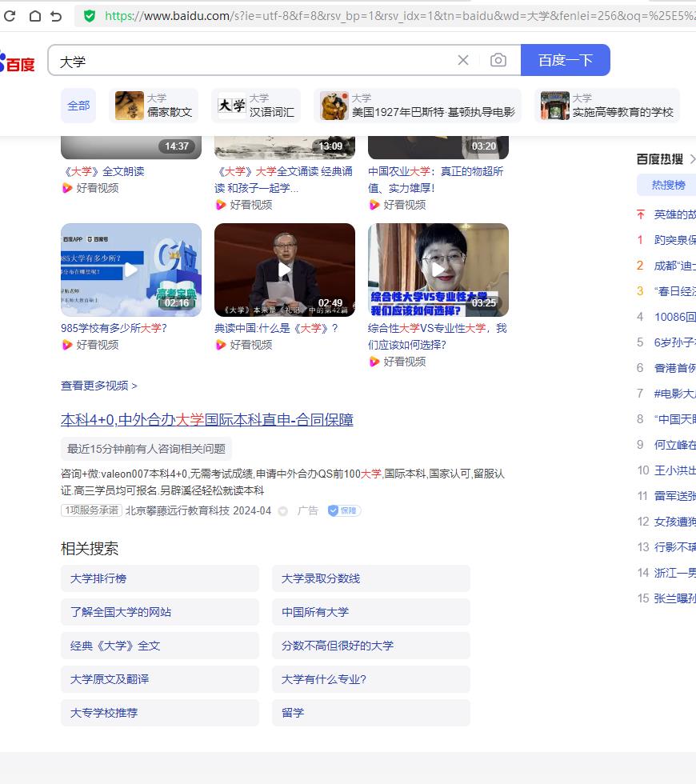This screenshot has height=784, width=696.
Task: Open 985学校有多少所大学? title link
Action: click(x=114, y=328)
